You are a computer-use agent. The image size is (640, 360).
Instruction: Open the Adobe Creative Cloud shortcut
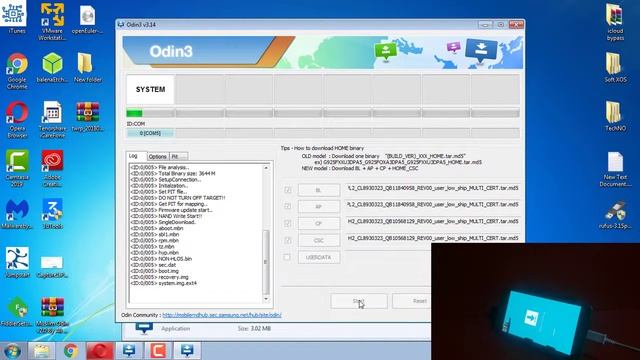click(x=52, y=168)
